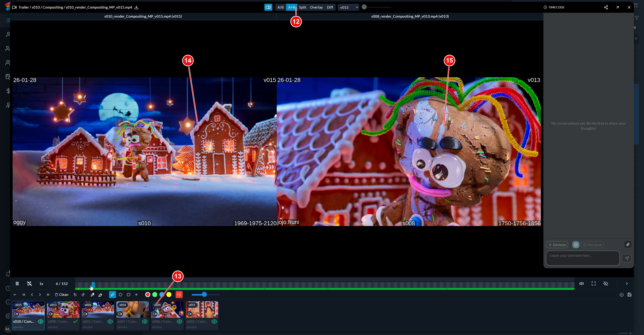Pause the video playback
This screenshot has width=644, height=335.
(17, 283)
